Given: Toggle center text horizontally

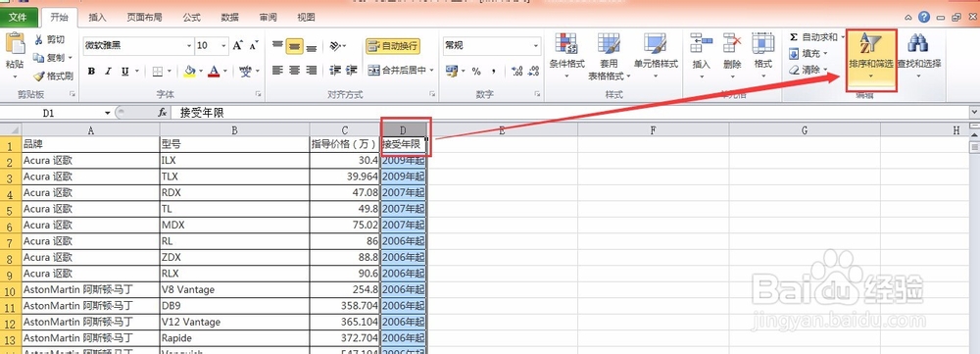Looking at the screenshot, I should (295, 70).
